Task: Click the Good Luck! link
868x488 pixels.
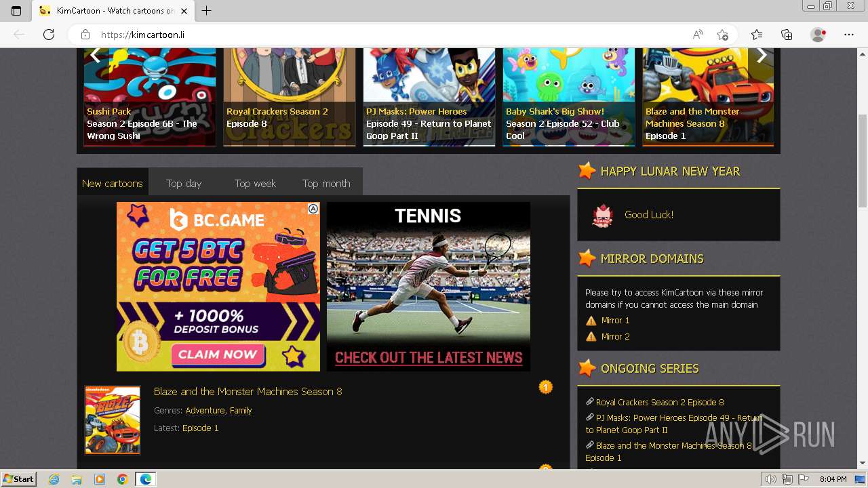Action: coord(649,215)
